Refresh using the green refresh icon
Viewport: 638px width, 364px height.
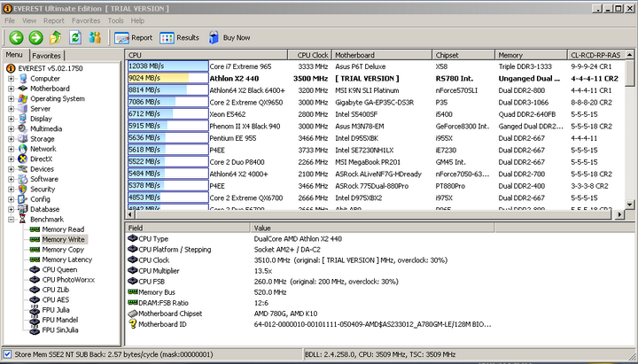(75, 38)
